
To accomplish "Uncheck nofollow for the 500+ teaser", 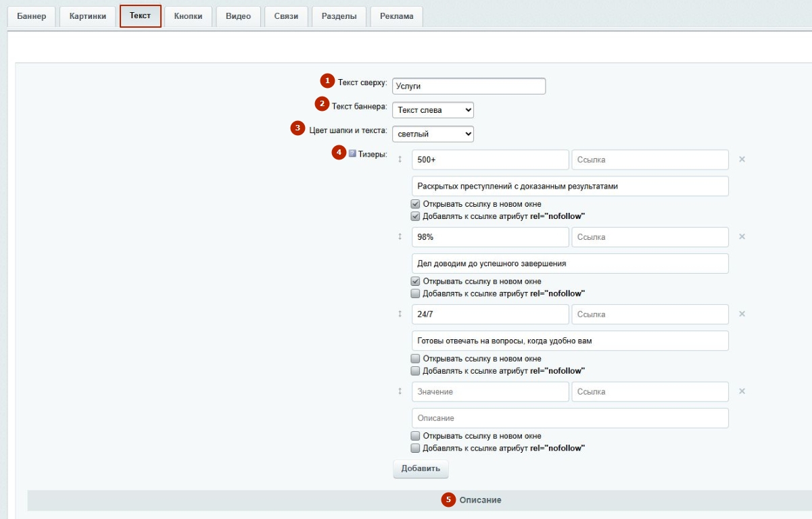I will click(416, 216).
